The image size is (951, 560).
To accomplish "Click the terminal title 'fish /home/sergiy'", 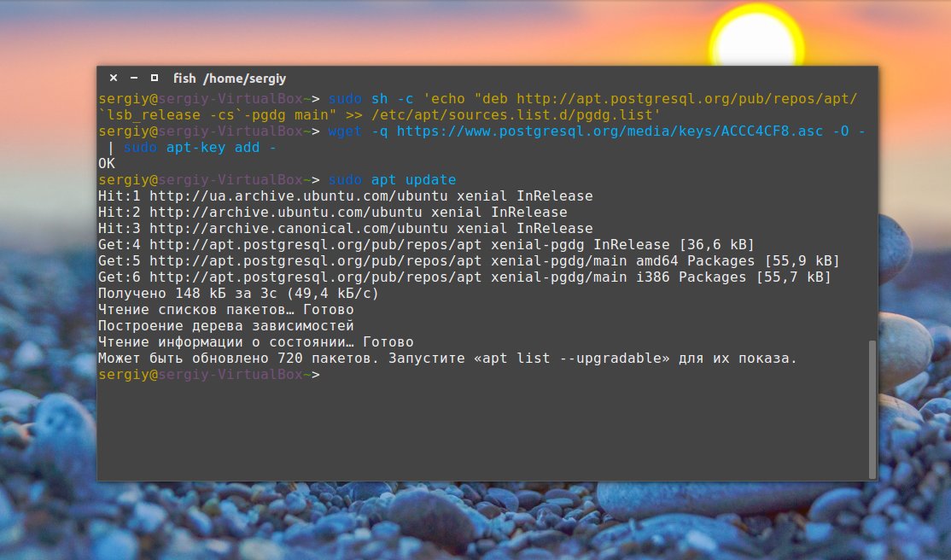I will coord(230,79).
